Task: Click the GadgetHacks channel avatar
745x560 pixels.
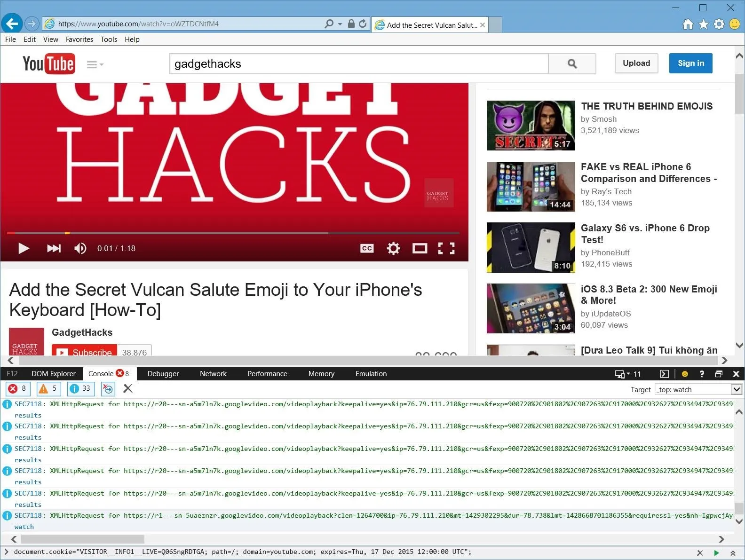Action: click(x=26, y=342)
